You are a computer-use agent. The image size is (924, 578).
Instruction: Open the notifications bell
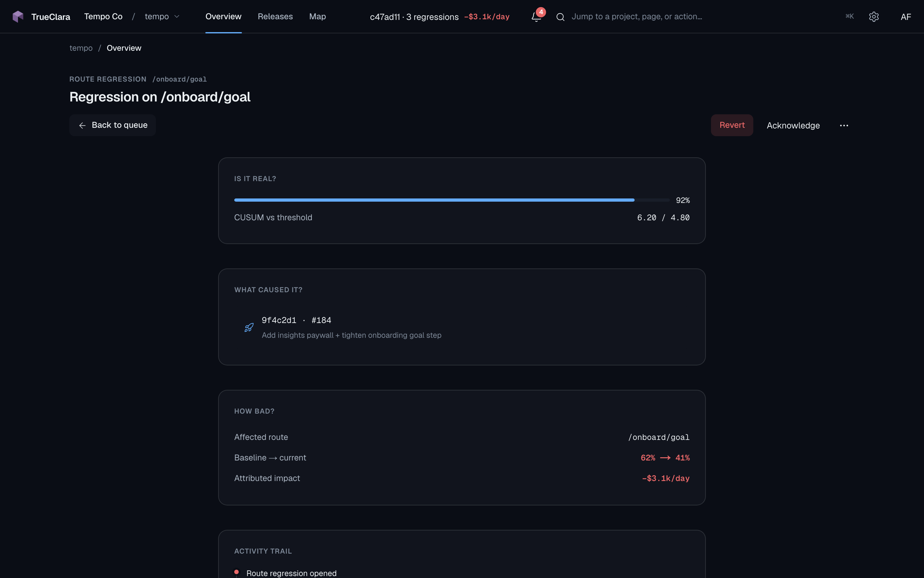(536, 17)
